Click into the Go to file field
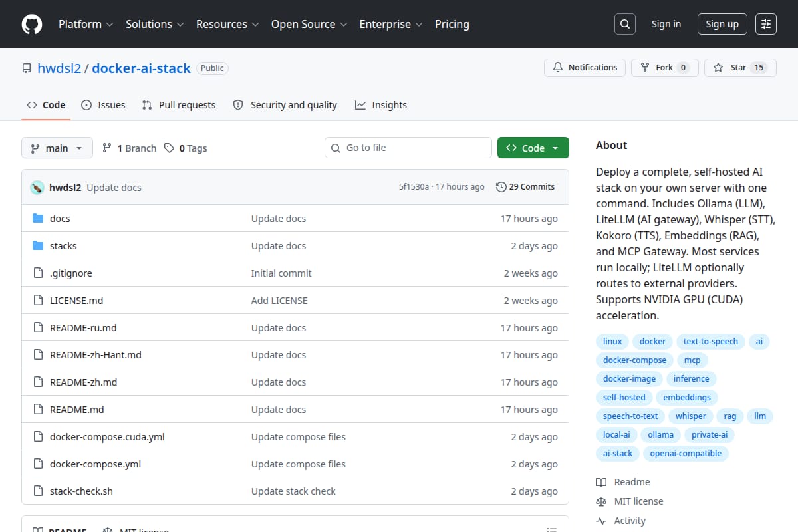Viewport: 798px width, 532px height. coord(408,148)
